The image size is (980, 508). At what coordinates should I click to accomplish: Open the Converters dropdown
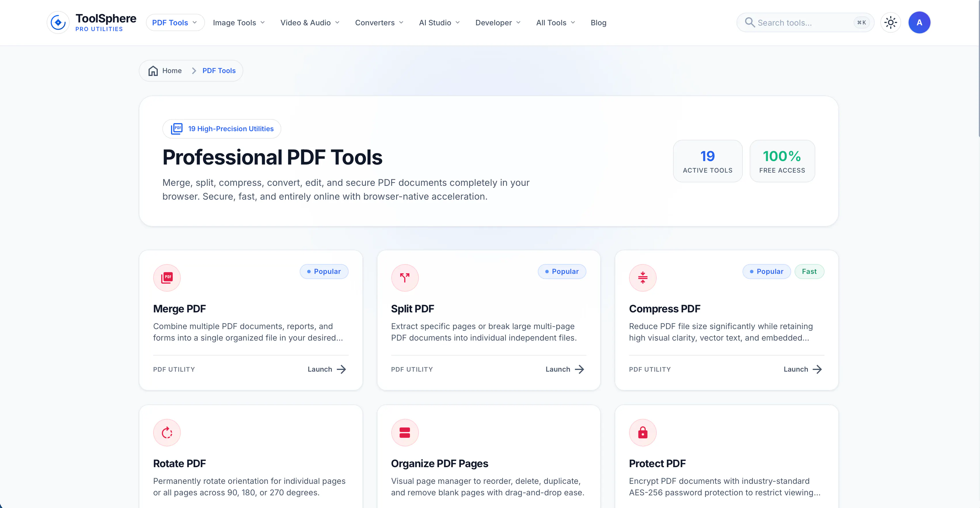[379, 22]
